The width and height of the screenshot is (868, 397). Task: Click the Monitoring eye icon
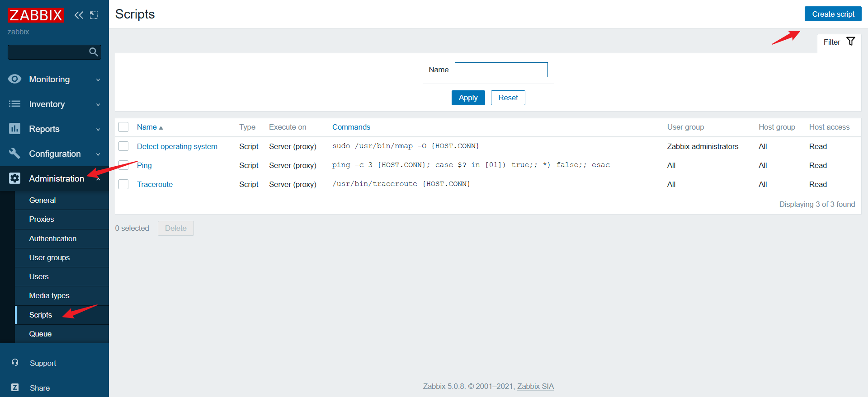pos(14,79)
